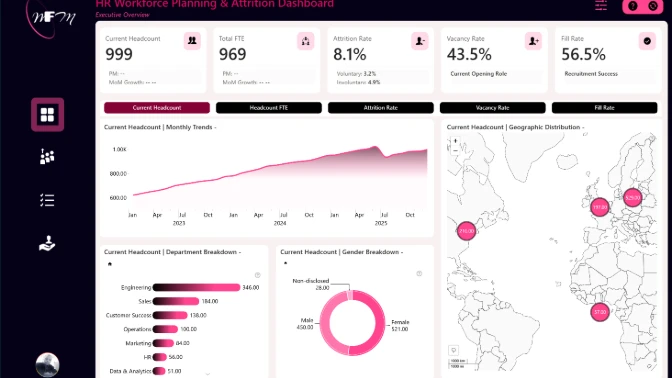Click the user profile avatar

(x=47, y=364)
